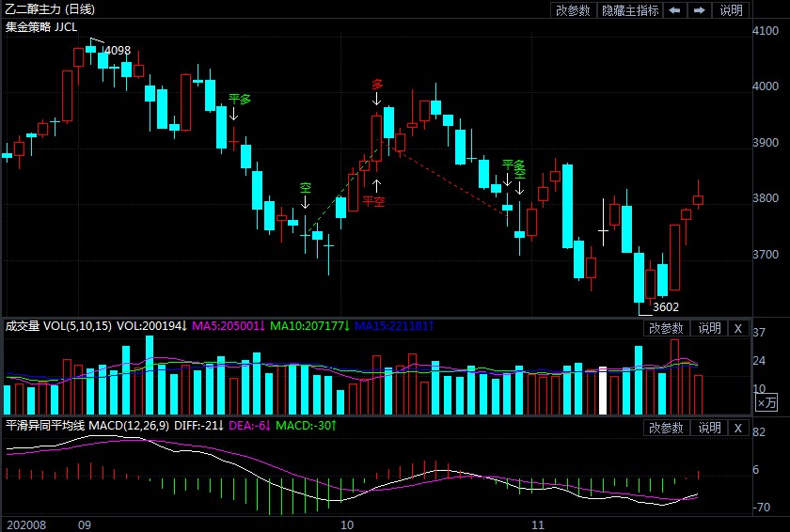Image resolution: width=790 pixels, height=532 pixels.
Task: Click the 11 month axis label
Action: click(538, 525)
